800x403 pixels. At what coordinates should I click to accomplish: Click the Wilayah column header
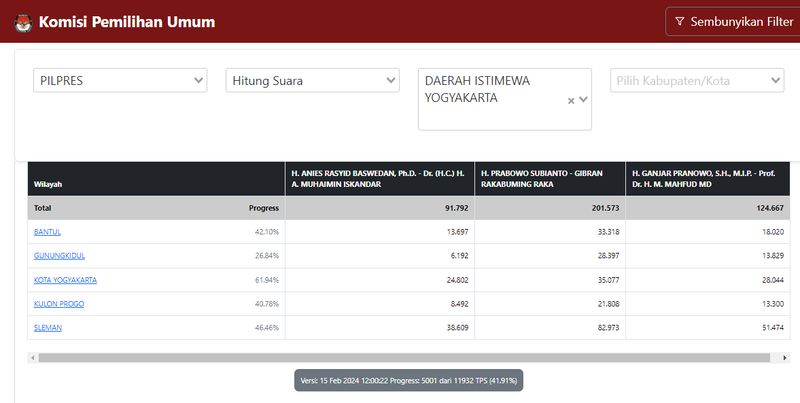[x=156, y=179]
